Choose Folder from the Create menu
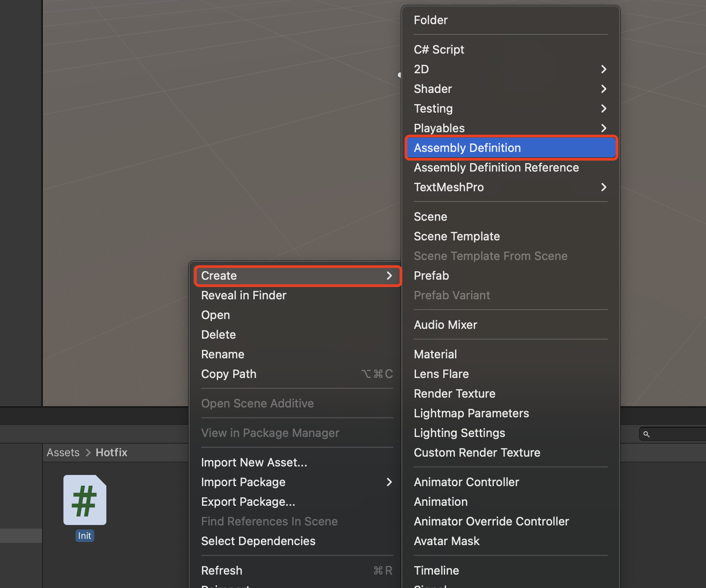The image size is (706, 588). [511, 20]
